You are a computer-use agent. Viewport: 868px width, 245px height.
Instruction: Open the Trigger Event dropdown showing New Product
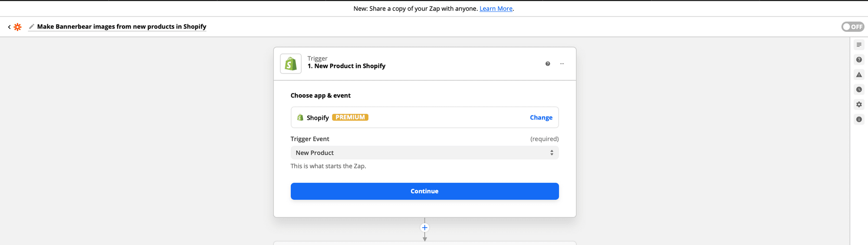point(424,153)
